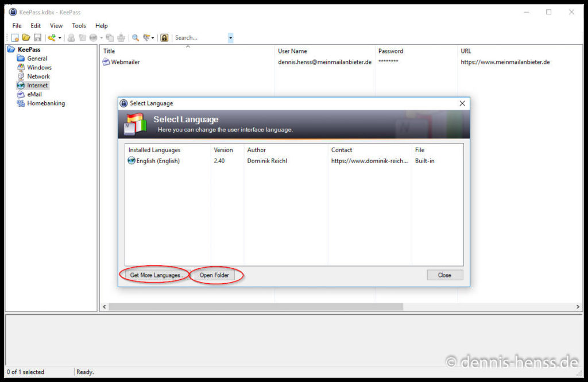This screenshot has width=588, height=382.
Task: Click the entry list horizontal scrollbar thumb
Action: point(256,307)
